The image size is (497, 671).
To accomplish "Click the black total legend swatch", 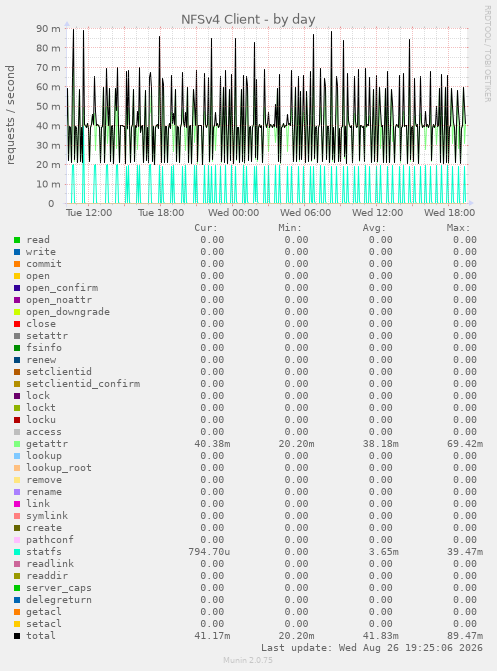I will point(17,636).
